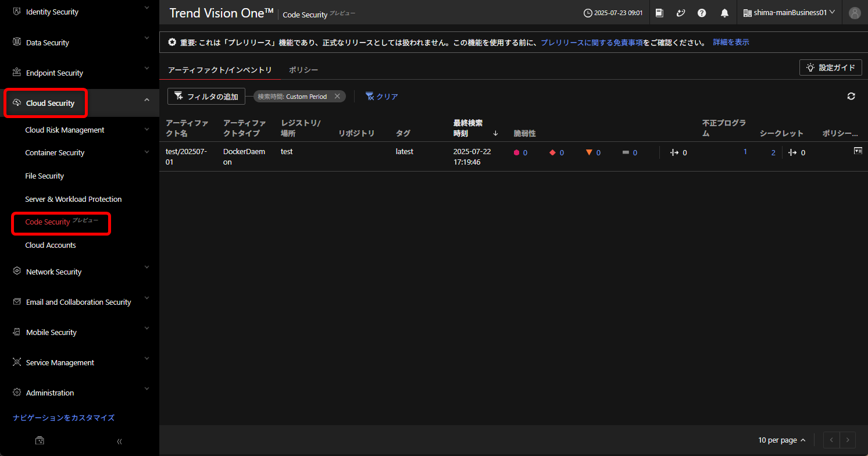
Task: Expand the Network Security menu chevron
Action: [x=147, y=268]
